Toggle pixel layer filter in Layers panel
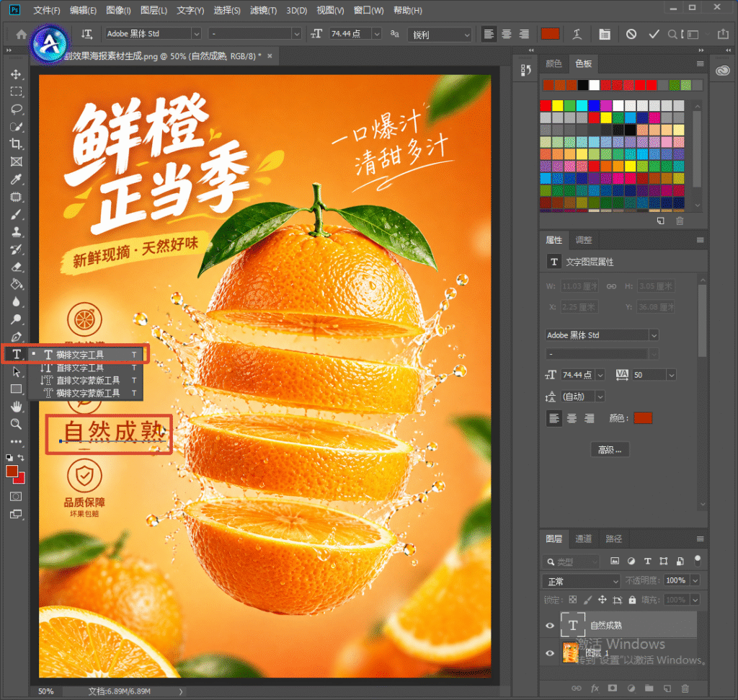This screenshot has height=700, width=738. pos(615,561)
